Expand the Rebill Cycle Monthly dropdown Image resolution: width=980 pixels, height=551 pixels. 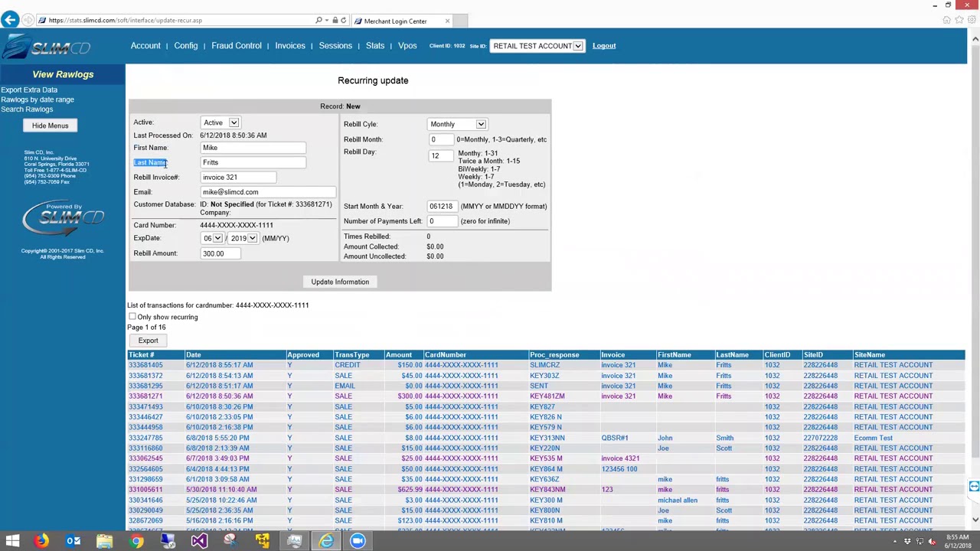click(x=457, y=124)
